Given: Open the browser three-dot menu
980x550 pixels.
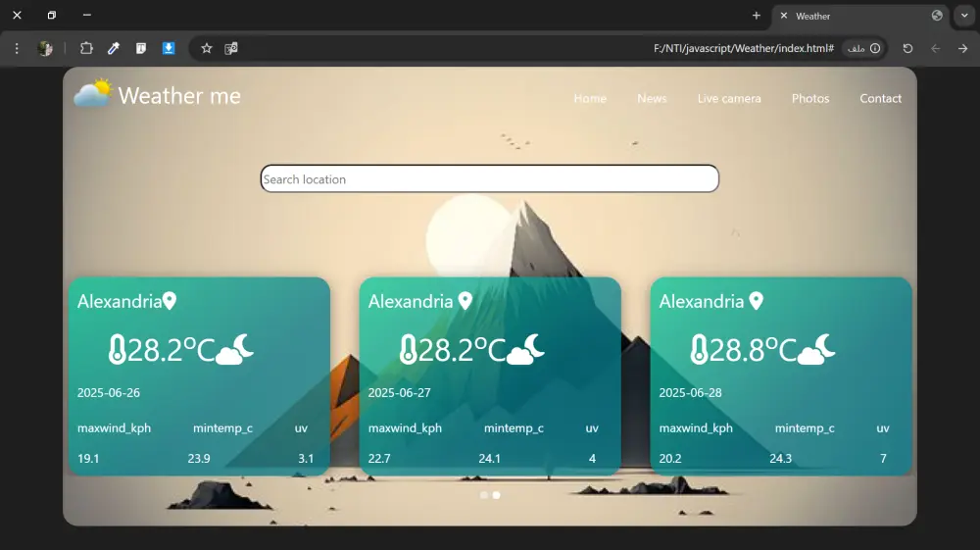Looking at the screenshot, I should [x=17, y=48].
